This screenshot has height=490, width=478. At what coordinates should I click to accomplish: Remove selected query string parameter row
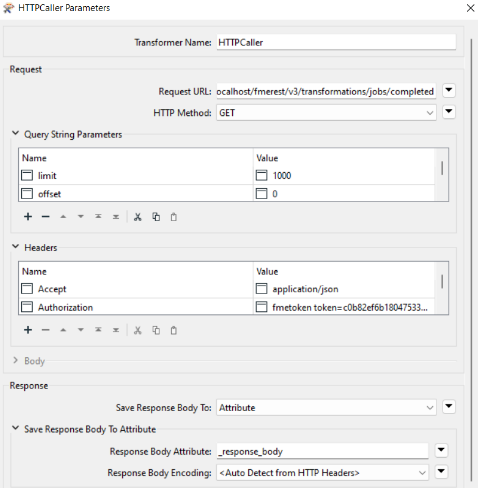click(46, 217)
